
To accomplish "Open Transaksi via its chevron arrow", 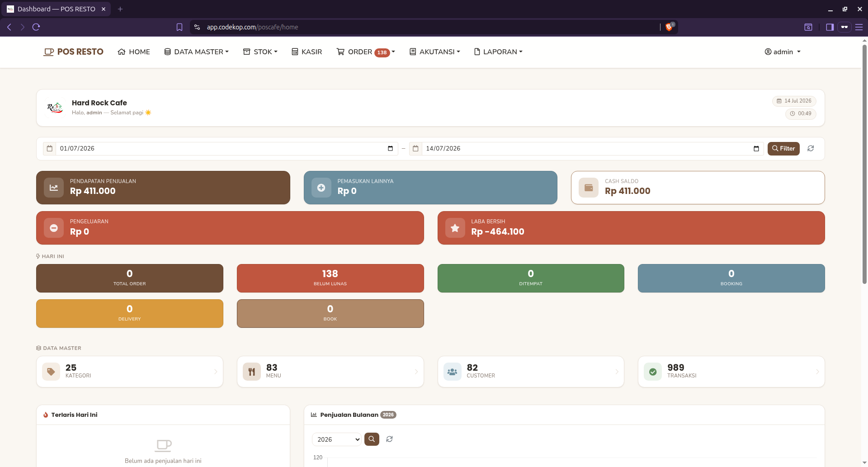I will click(817, 372).
